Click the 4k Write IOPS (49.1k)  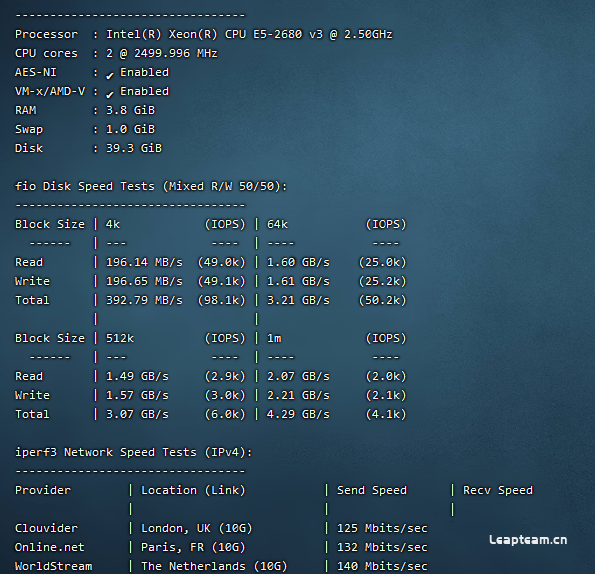click(x=222, y=281)
